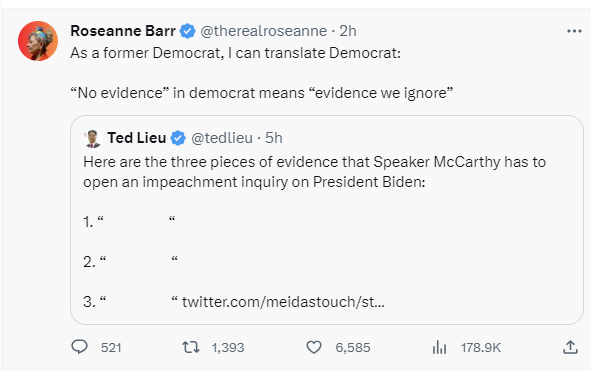Screen dimensions: 591x371
Task: Retweet using the repost arrows icon
Action: click(x=191, y=347)
